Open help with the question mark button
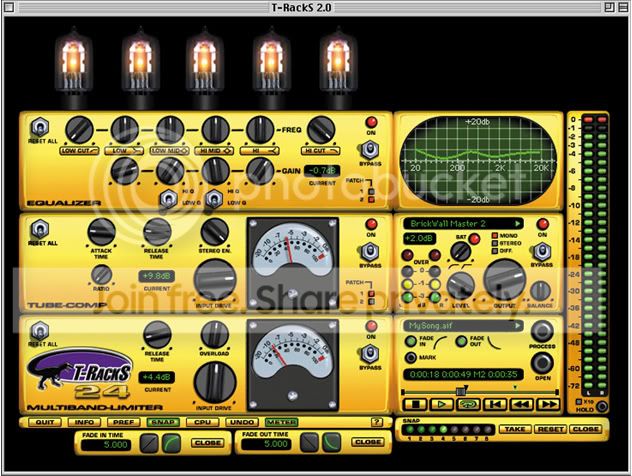Screen dimensions: 632x476 [x=376, y=422]
